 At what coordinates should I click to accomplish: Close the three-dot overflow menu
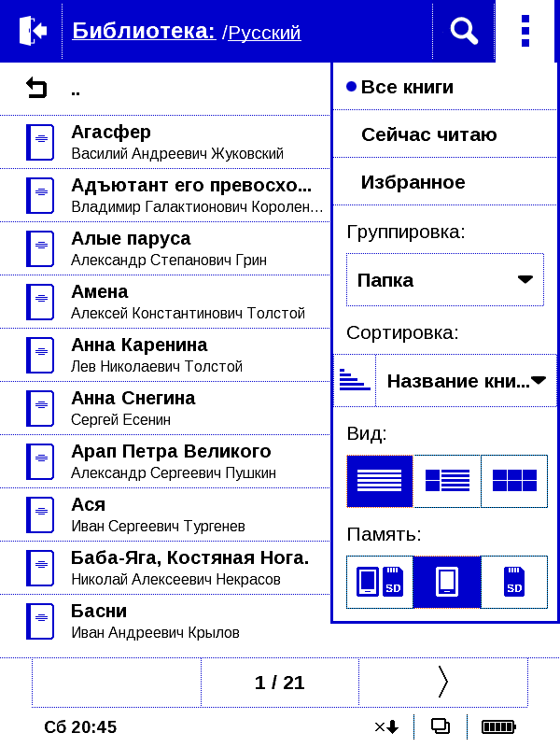pos(525,31)
